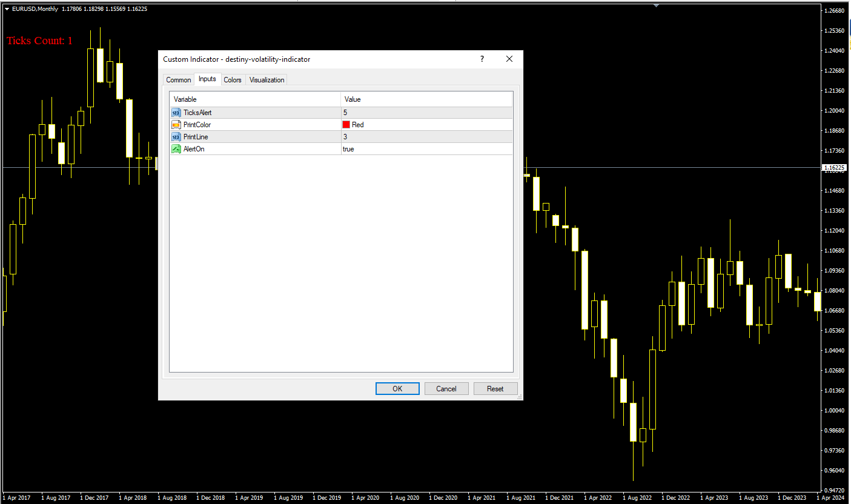Click the red PrintColor swatch

pos(346,125)
